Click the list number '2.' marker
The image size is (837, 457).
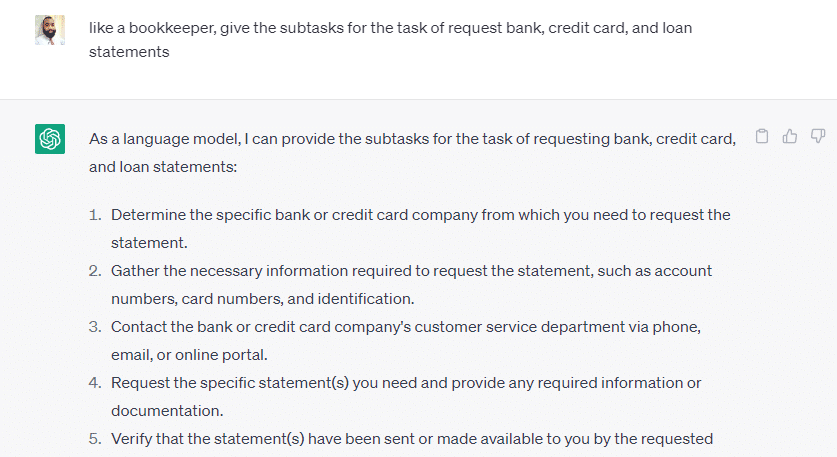tap(95, 271)
